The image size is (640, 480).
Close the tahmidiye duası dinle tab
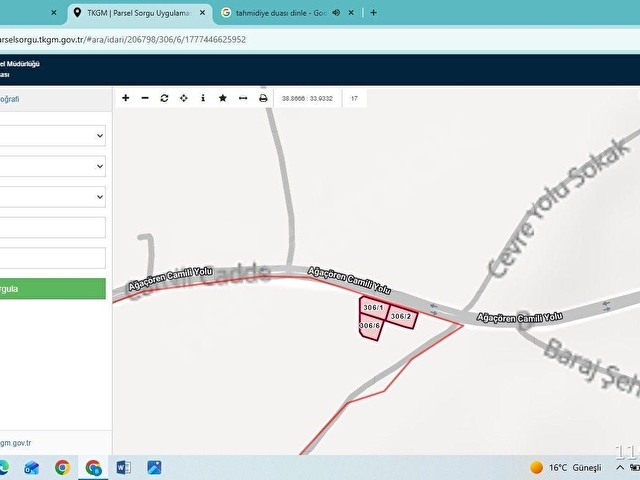351,13
